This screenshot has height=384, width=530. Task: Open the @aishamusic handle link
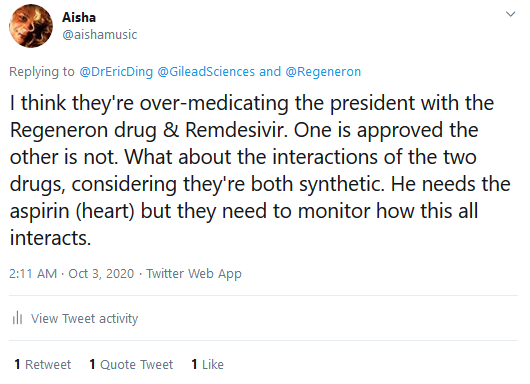(100, 34)
